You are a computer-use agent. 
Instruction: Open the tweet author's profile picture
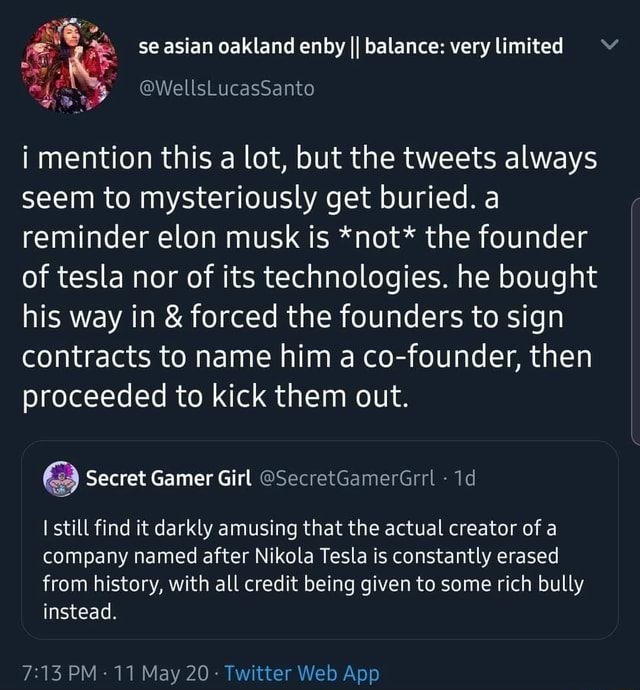point(69,65)
